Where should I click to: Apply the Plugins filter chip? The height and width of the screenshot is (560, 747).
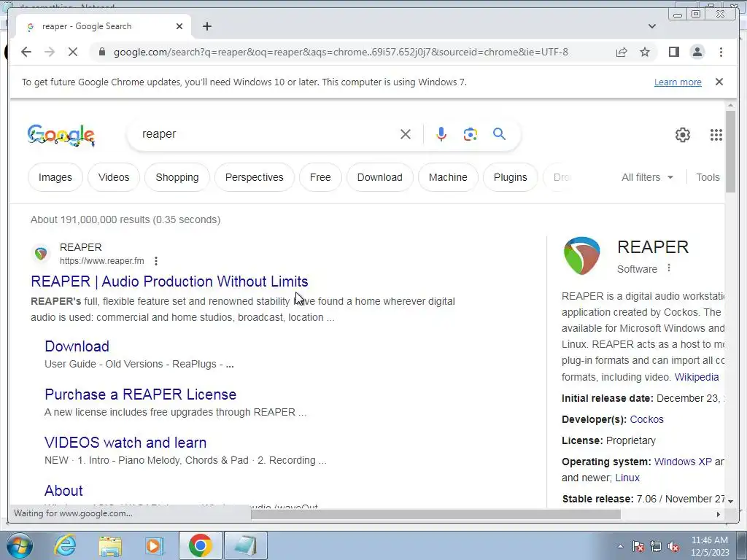pyautogui.click(x=510, y=177)
